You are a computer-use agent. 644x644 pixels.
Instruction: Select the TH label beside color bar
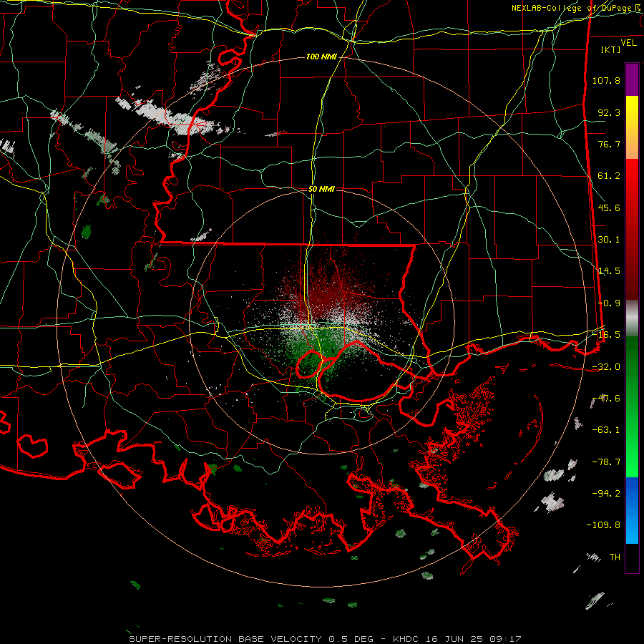tap(615, 557)
